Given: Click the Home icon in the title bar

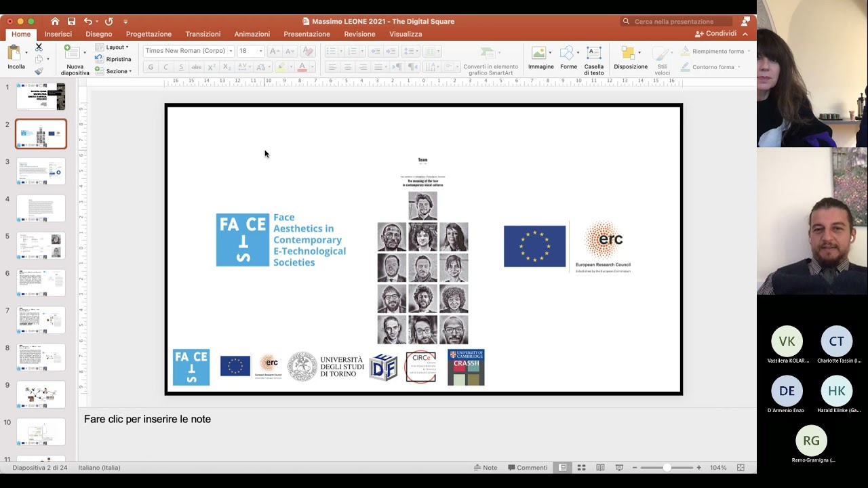Looking at the screenshot, I should [55, 21].
